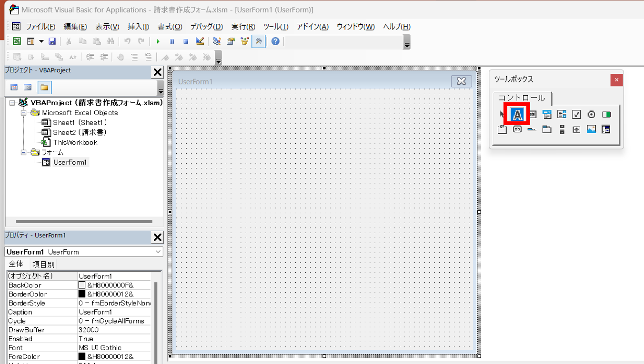The height and width of the screenshot is (364, 644).
Task: Open the Object Browser from the toolbar
Action: 244,41
